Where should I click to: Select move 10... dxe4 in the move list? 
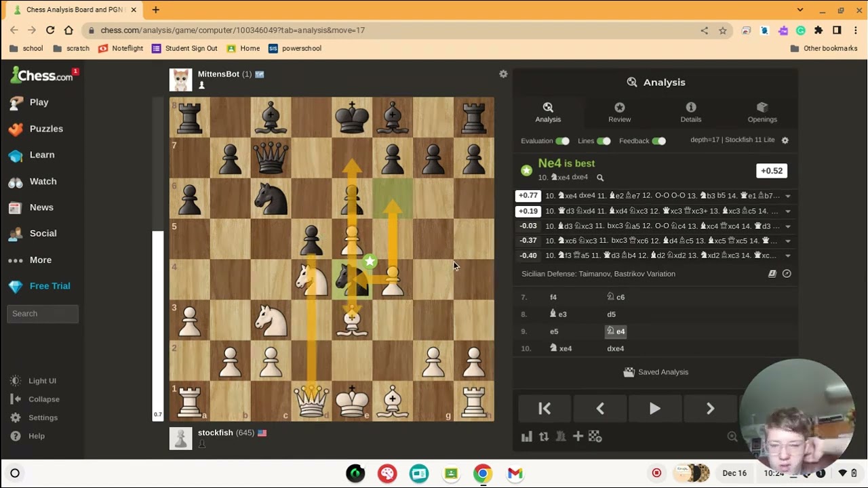[x=615, y=348]
